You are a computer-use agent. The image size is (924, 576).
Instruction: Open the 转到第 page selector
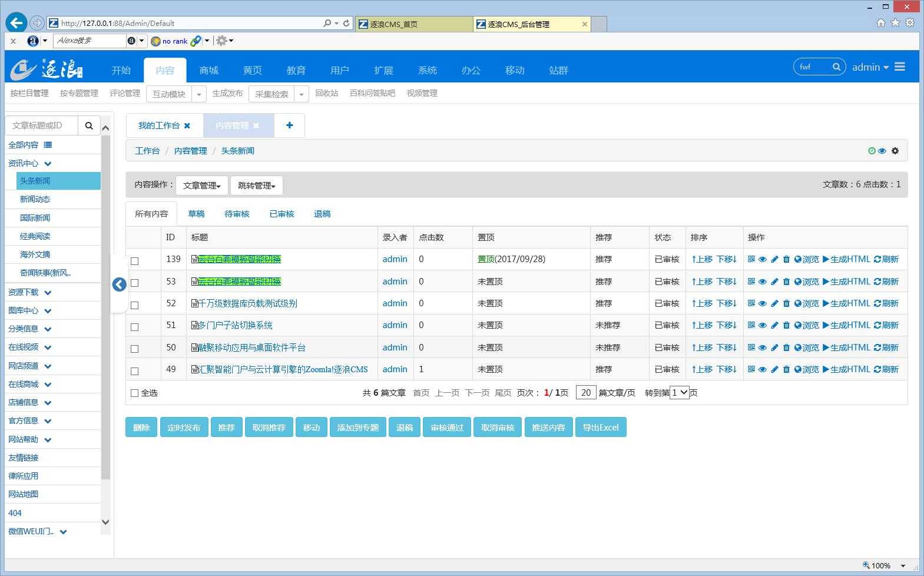click(x=680, y=392)
